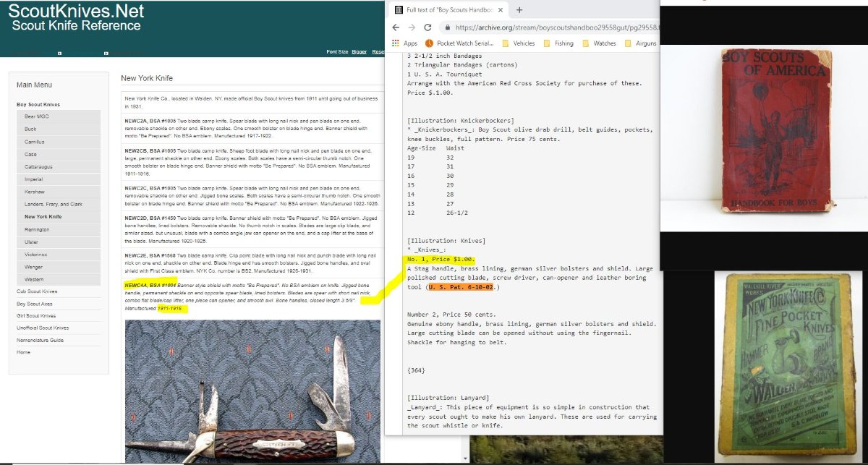
Task: Click the Reset font size link
Action: point(378,52)
